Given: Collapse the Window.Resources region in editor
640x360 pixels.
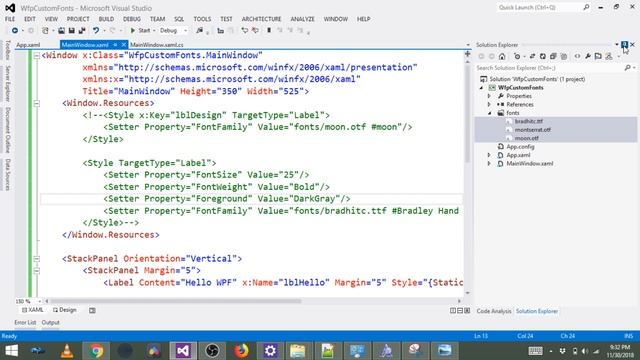Looking at the screenshot, I should (x=37, y=103).
